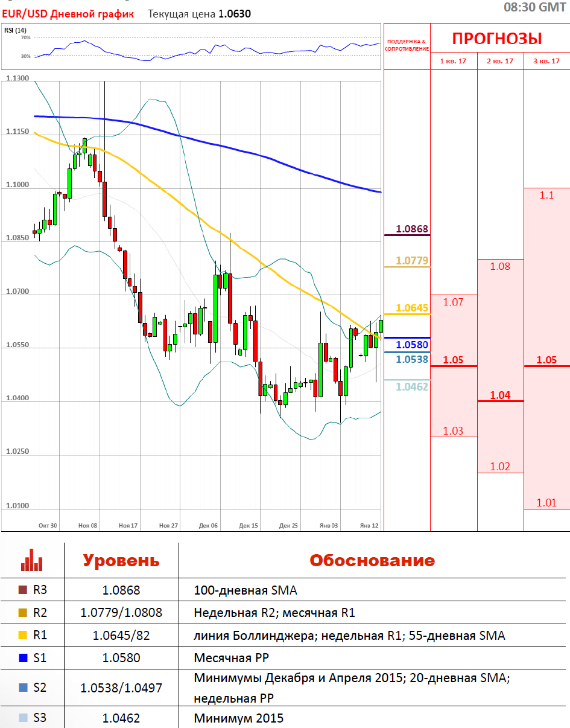
Task: Click the "Янв 03" date on time axis
Action: click(329, 526)
